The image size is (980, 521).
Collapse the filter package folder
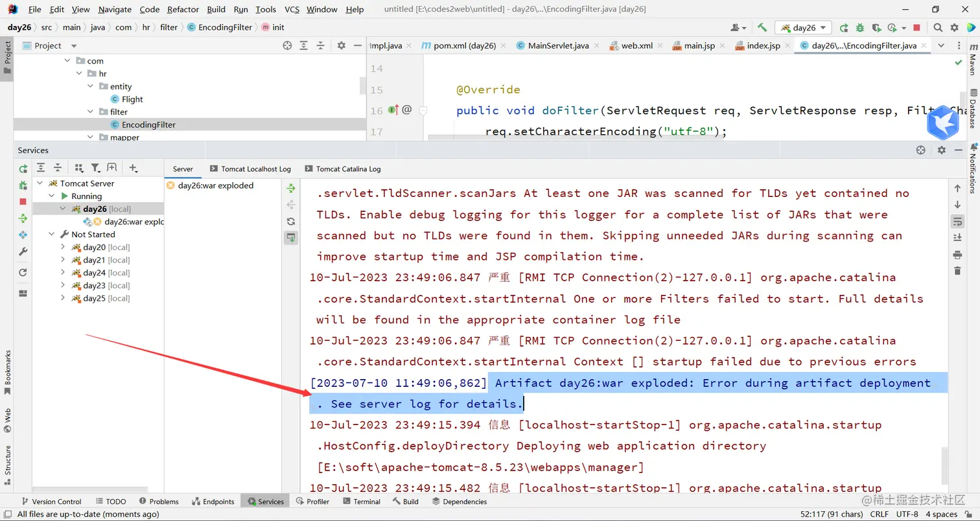pos(91,112)
